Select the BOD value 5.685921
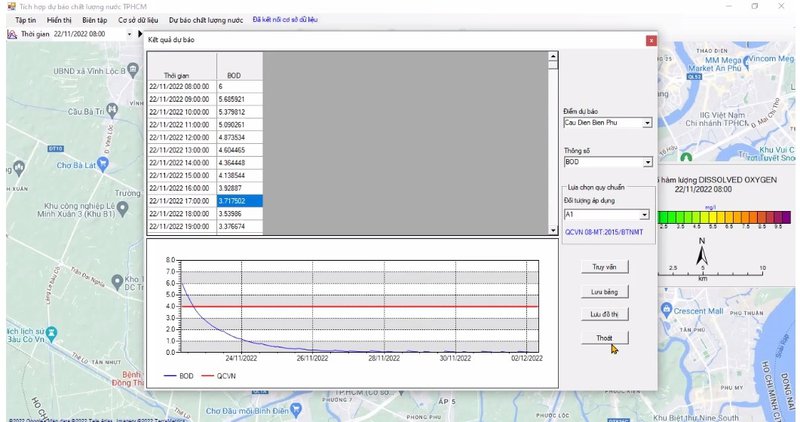The width and height of the screenshot is (800, 422). pos(240,100)
